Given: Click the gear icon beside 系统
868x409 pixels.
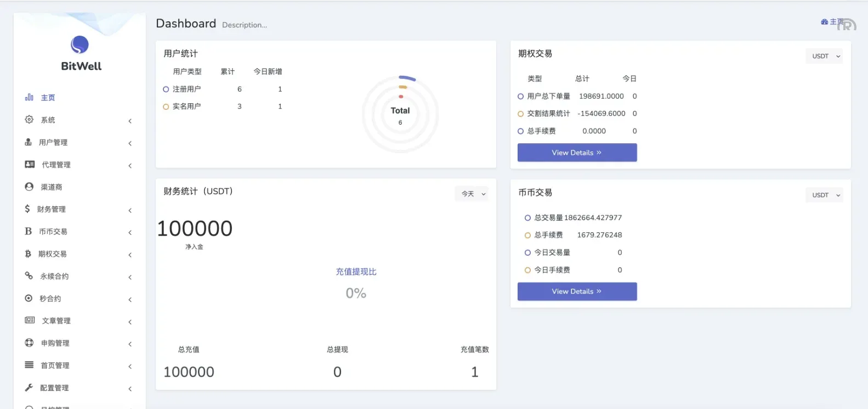Looking at the screenshot, I should pos(29,119).
